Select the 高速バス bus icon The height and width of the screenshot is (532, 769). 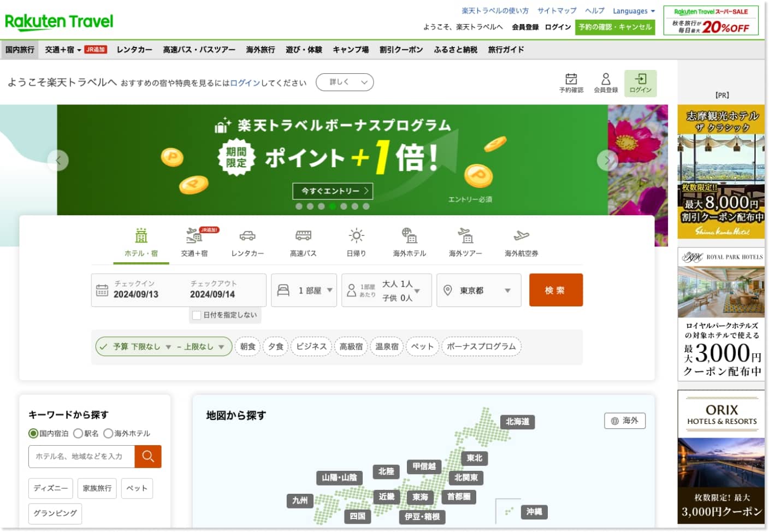(x=302, y=236)
